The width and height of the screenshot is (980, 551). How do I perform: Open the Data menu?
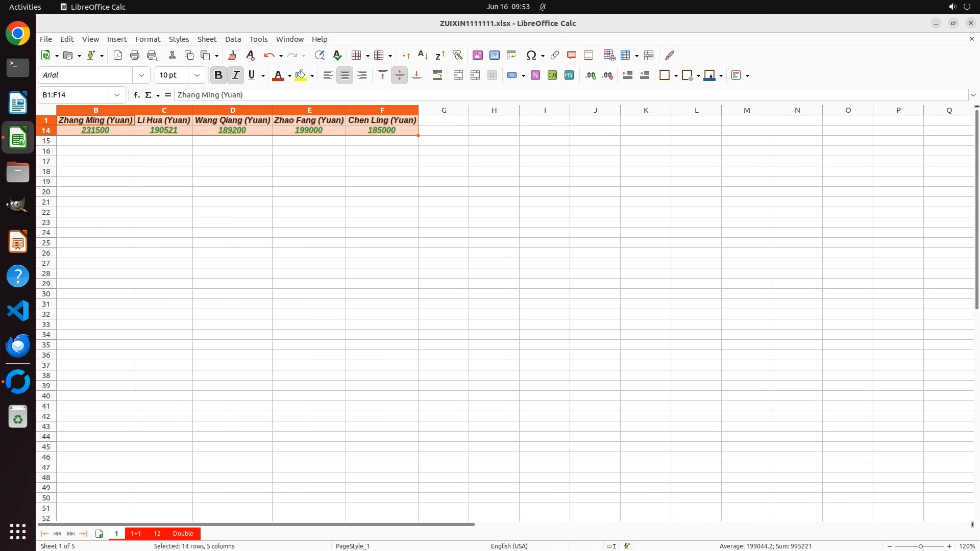tap(233, 39)
